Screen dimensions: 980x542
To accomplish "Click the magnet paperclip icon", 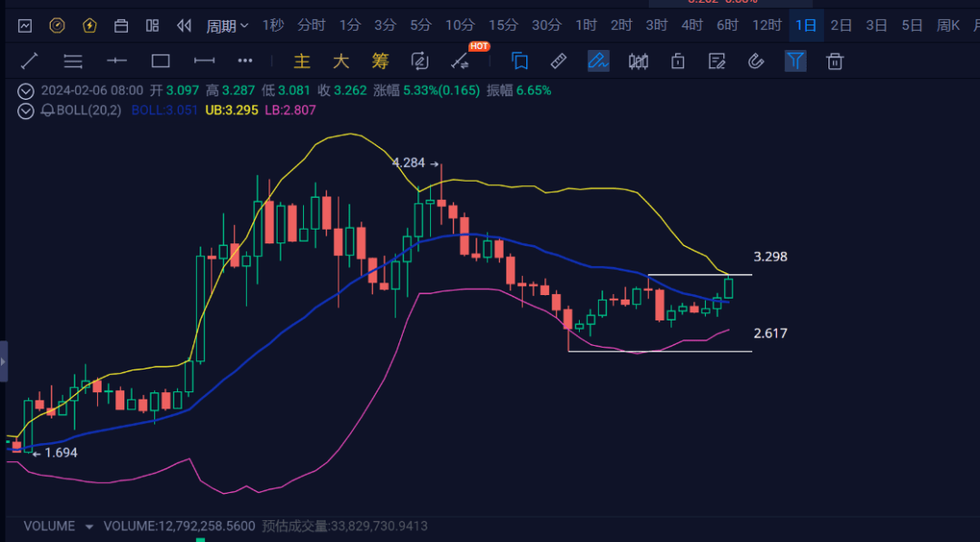I will pyautogui.click(x=756, y=61).
